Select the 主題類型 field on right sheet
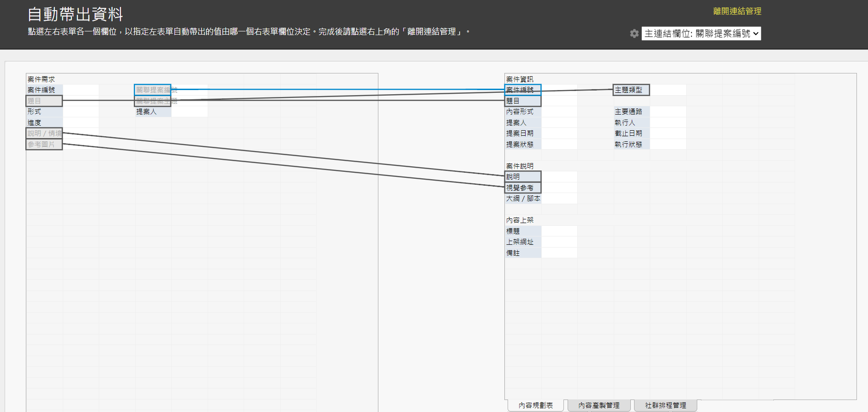The width and height of the screenshot is (868, 412). tap(631, 90)
